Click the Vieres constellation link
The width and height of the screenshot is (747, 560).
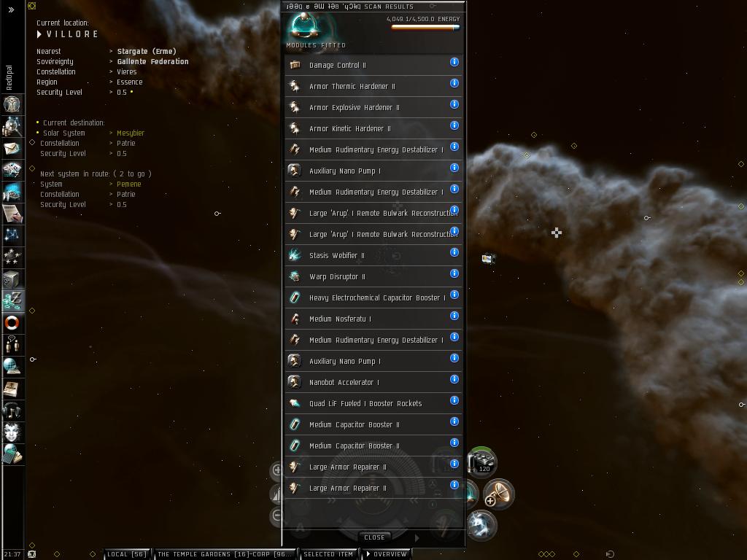[x=127, y=72]
